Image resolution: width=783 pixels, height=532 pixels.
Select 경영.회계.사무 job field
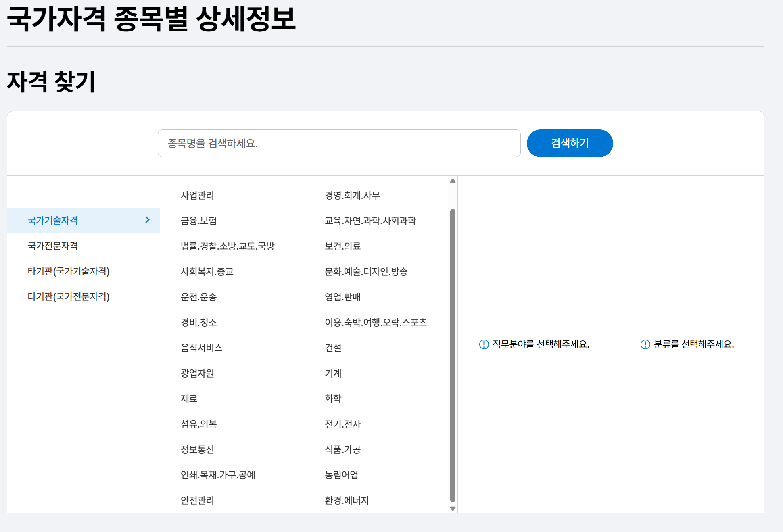pos(352,195)
